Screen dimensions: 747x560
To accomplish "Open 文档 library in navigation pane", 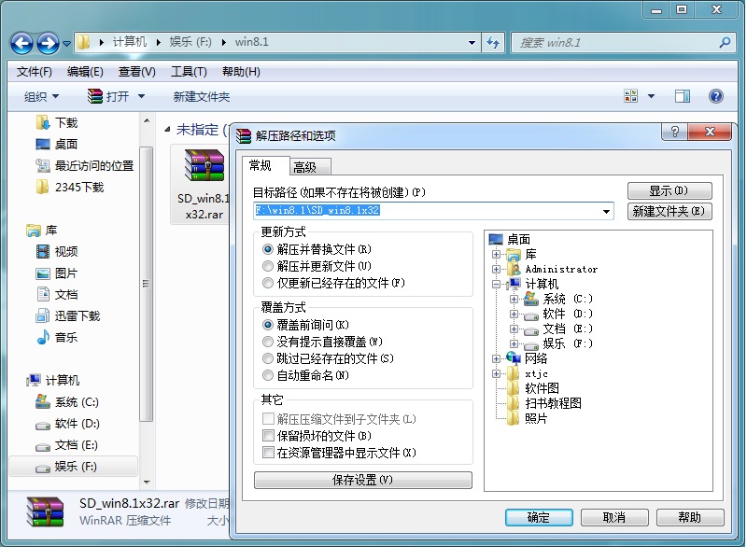I will click(x=57, y=294).
